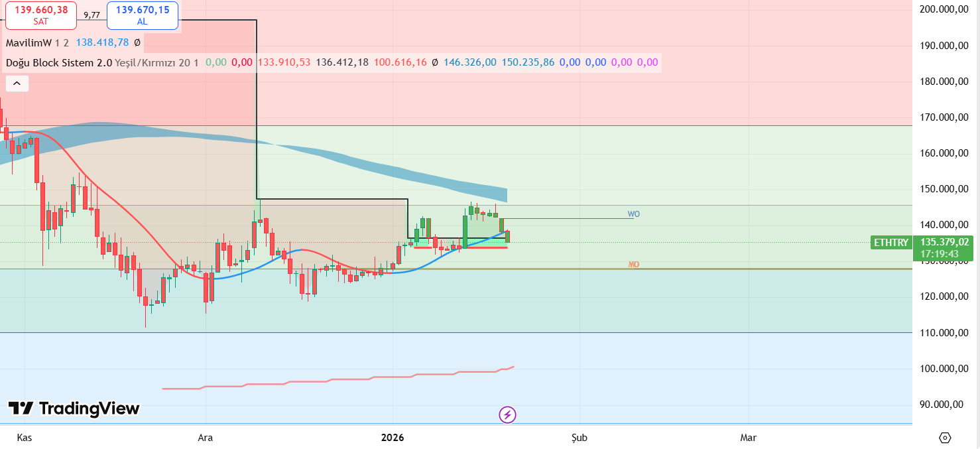Click the 2026 label on time axis

click(393, 438)
